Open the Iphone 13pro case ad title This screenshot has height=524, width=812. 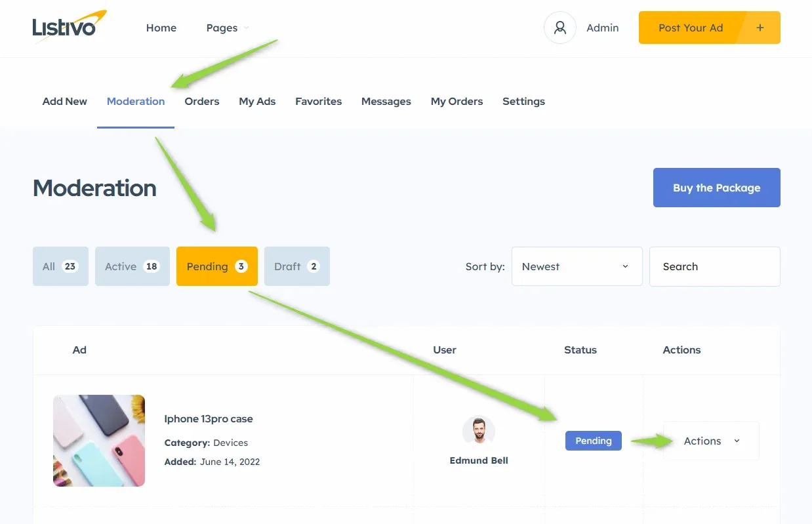click(209, 419)
